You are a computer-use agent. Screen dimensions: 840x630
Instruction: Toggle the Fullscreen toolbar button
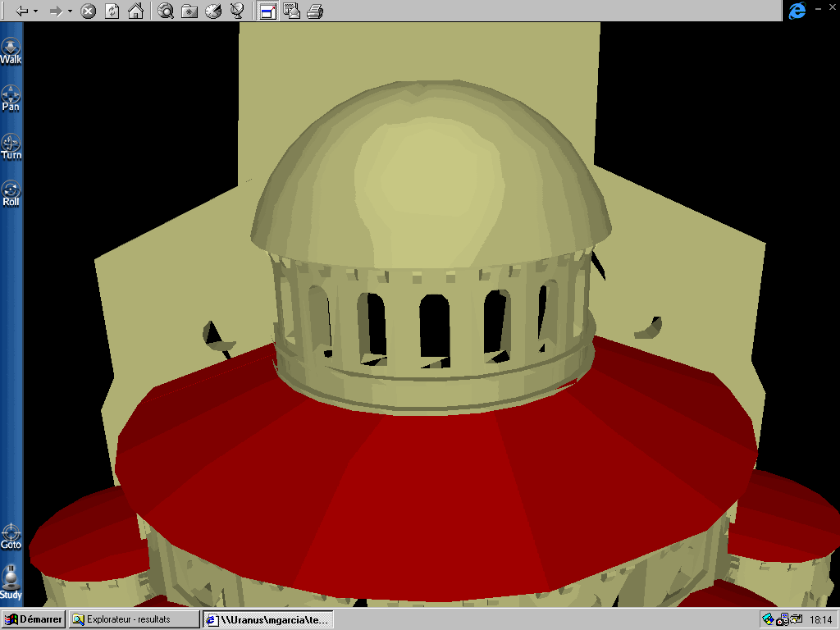pyautogui.click(x=267, y=11)
